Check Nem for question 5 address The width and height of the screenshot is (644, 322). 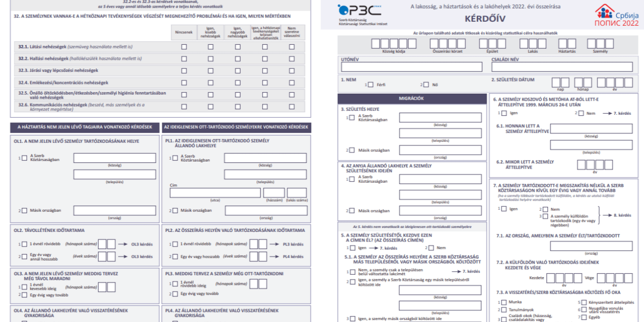point(432,248)
